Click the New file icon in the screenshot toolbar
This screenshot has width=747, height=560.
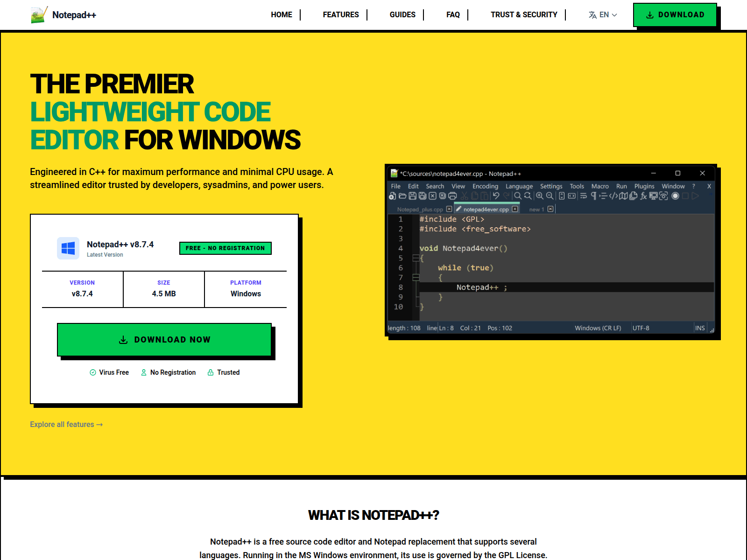392,196
